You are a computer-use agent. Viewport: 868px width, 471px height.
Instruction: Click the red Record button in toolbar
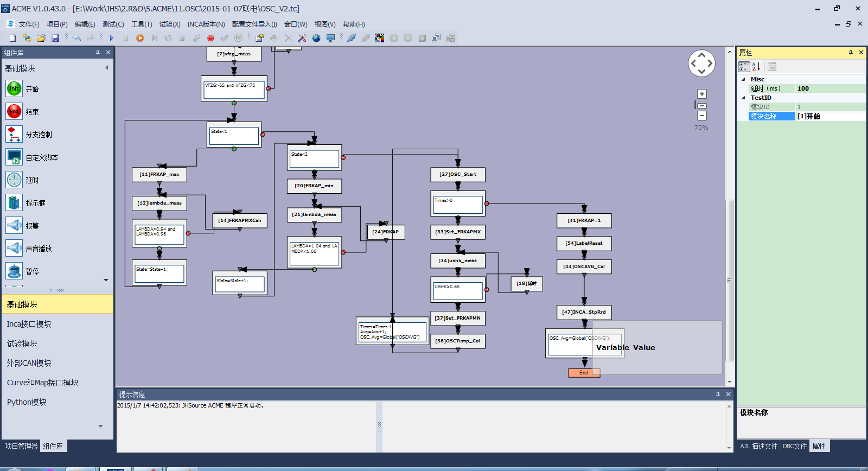tap(210, 38)
